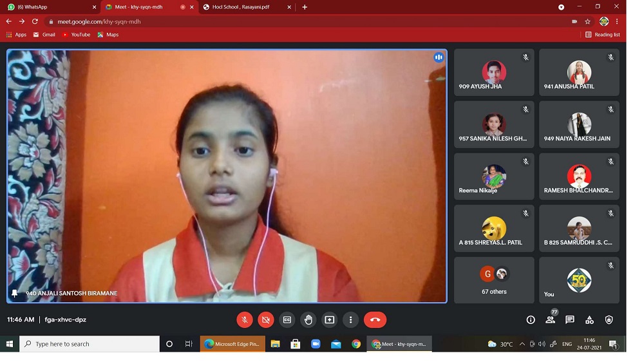Raise hand in the meeting
The height and width of the screenshot is (362, 644).
coord(308,319)
